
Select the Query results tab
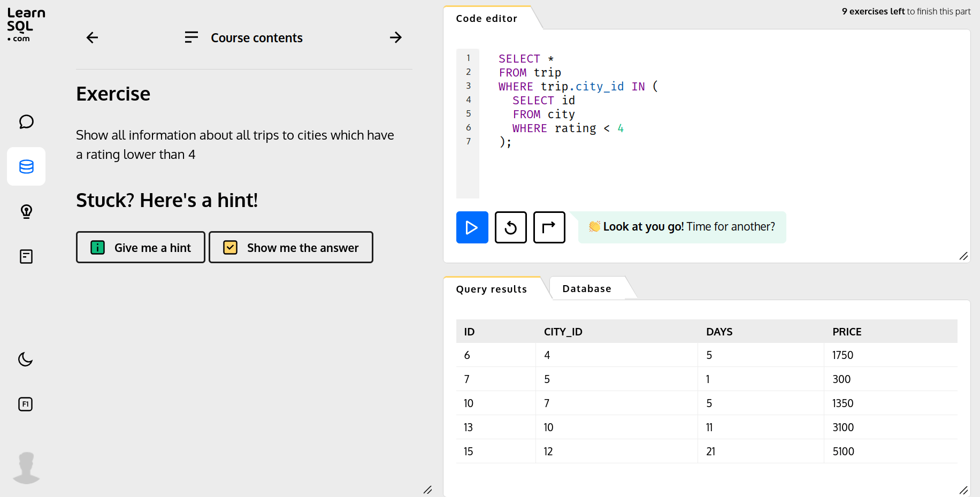coord(491,289)
